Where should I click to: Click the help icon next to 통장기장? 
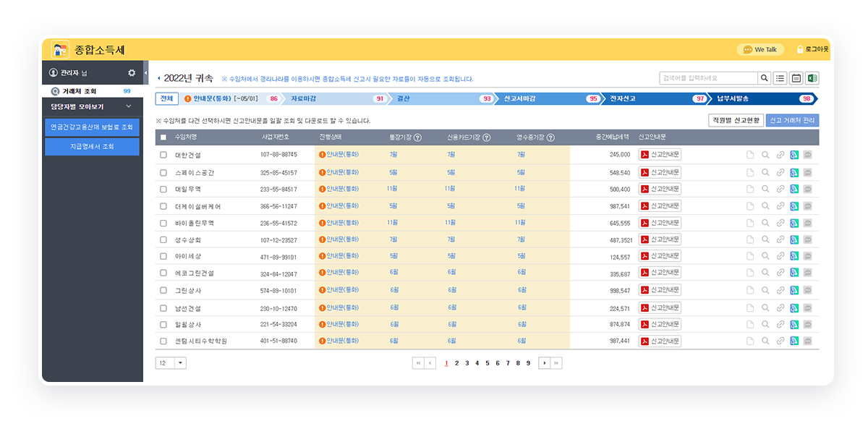click(417, 137)
